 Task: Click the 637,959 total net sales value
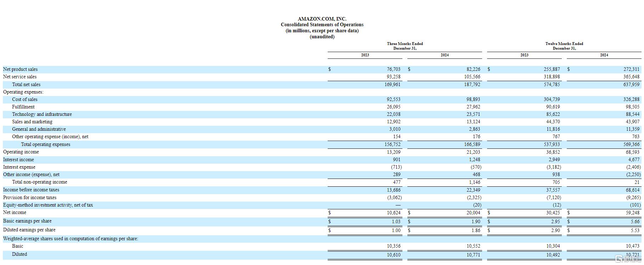tap(631, 85)
